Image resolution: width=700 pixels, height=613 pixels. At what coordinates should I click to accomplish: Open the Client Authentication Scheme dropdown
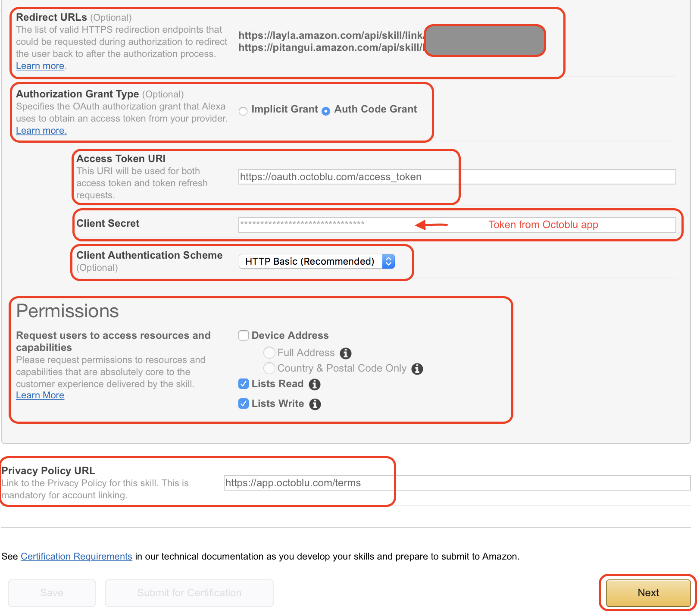coord(317,261)
